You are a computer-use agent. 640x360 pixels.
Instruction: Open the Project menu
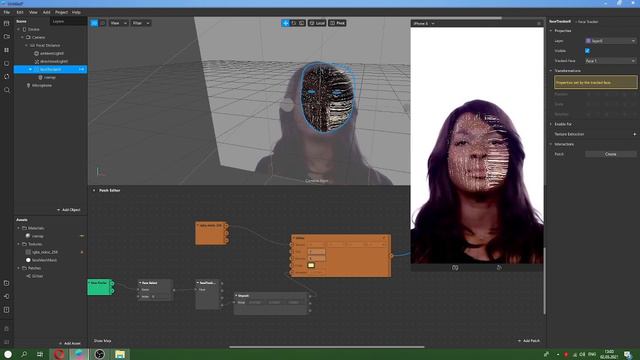pyautogui.click(x=61, y=12)
